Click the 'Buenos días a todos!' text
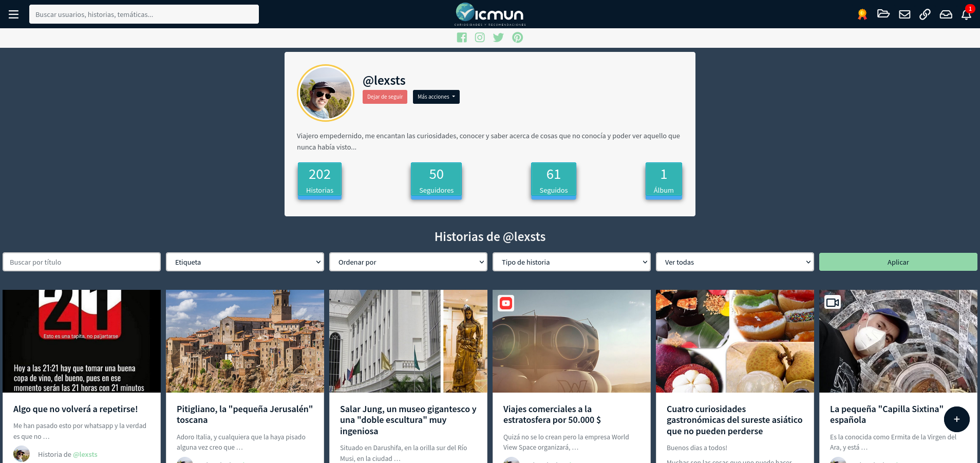Viewport: 980px width, 463px height. (697, 448)
